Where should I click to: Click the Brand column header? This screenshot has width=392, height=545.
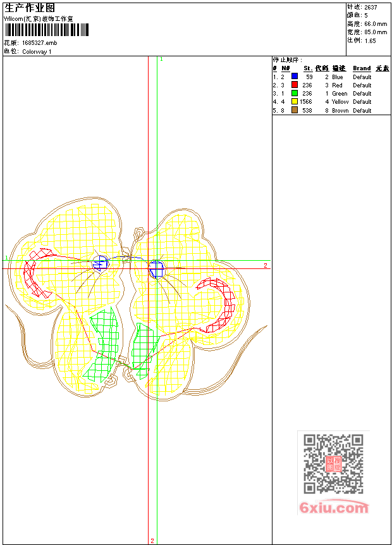tap(362, 68)
